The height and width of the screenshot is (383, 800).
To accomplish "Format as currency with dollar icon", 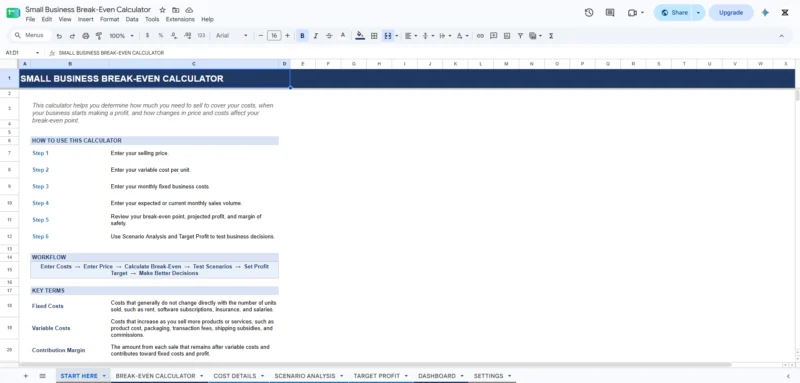I will tap(147, 36).
